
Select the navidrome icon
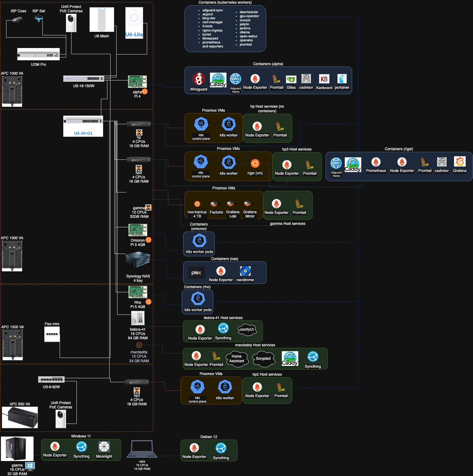pyautogui.click(x=245, y=271)
